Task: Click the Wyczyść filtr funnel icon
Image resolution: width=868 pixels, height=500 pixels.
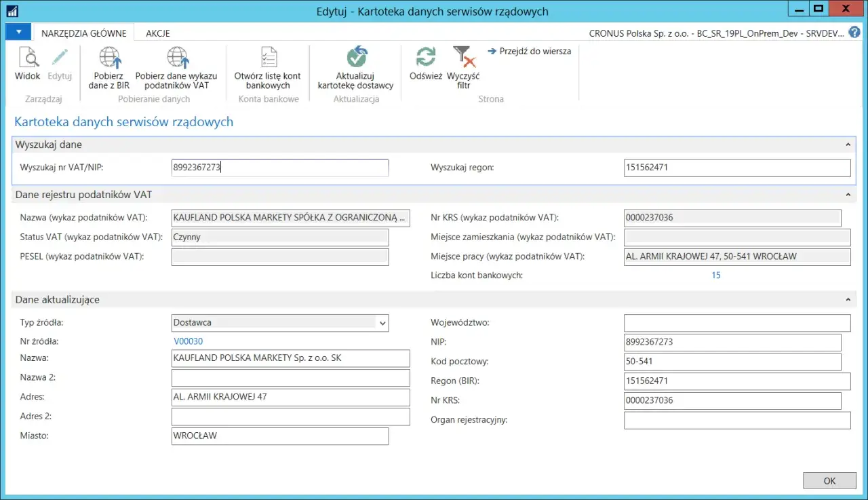Action: click(463, 58)
